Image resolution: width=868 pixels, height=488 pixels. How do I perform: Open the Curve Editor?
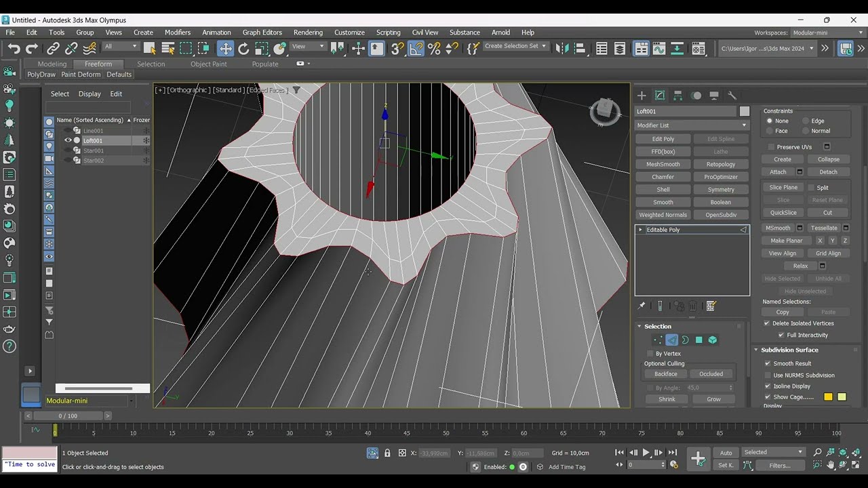(x=659, y=48)
